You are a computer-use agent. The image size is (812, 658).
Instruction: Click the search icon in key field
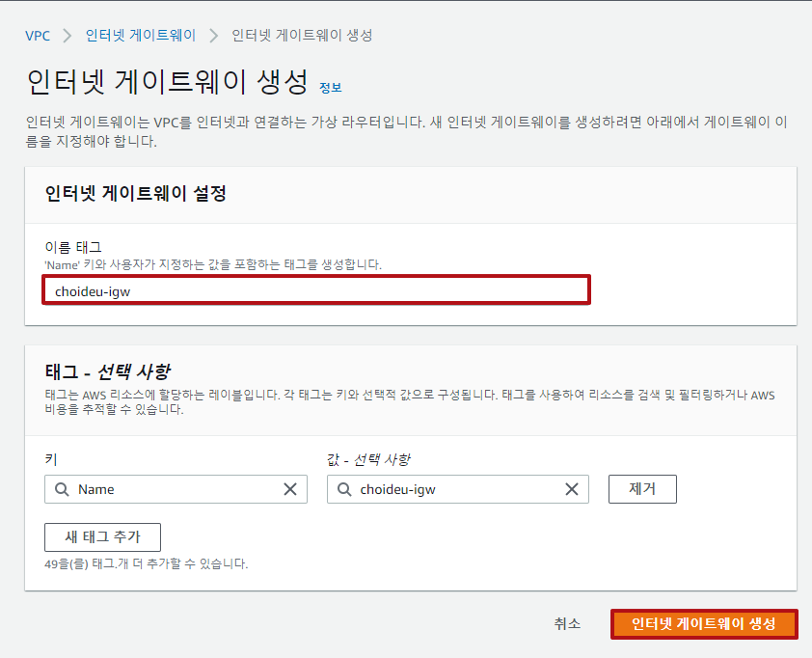pyautogui.click(x=62, y=489)
